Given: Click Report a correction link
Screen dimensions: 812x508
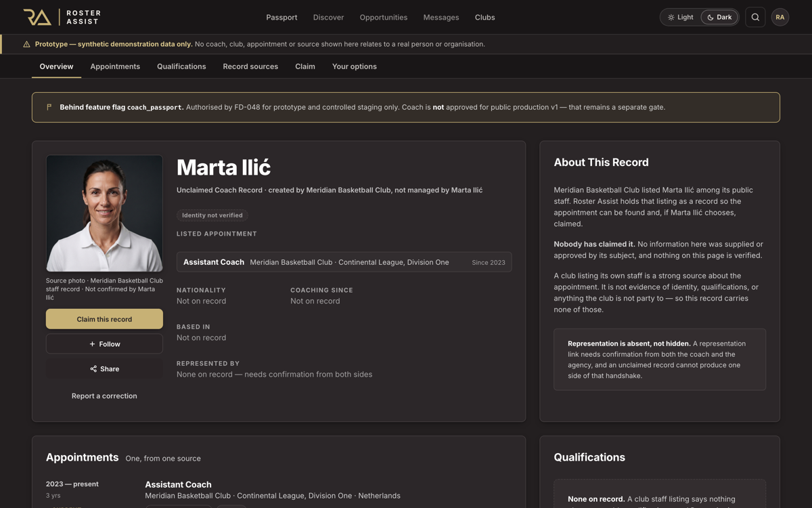Looking at the screenshot, I should pos(104,396).
